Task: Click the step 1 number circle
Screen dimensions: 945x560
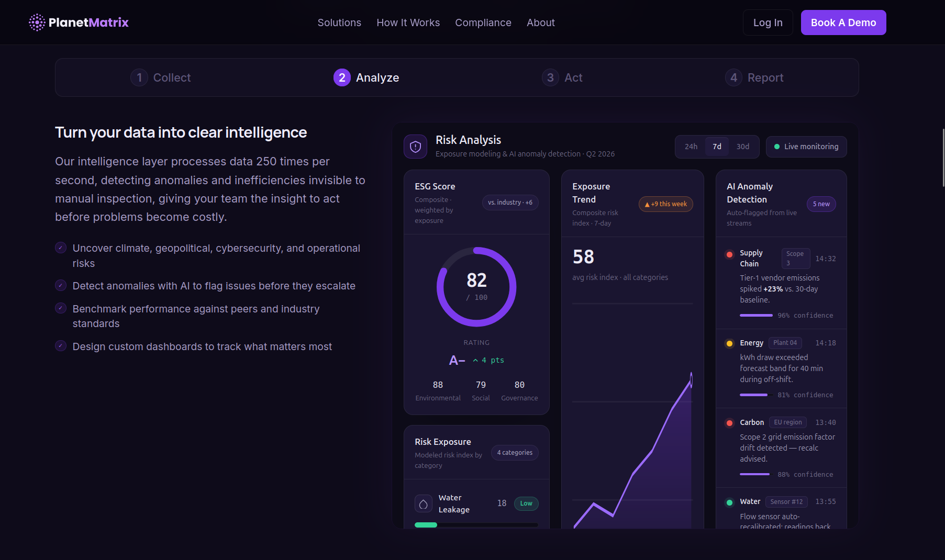Action: point(139,77)
